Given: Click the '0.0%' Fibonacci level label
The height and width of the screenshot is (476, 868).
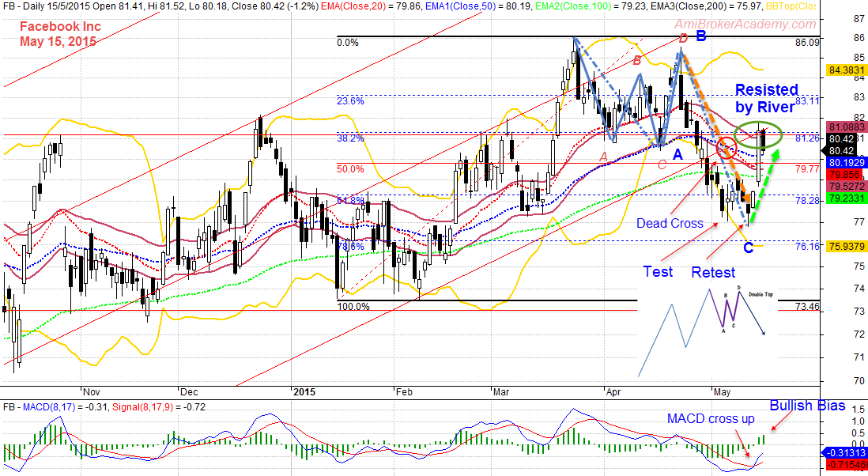Looking at the screenshot, I should click(348, 43).
